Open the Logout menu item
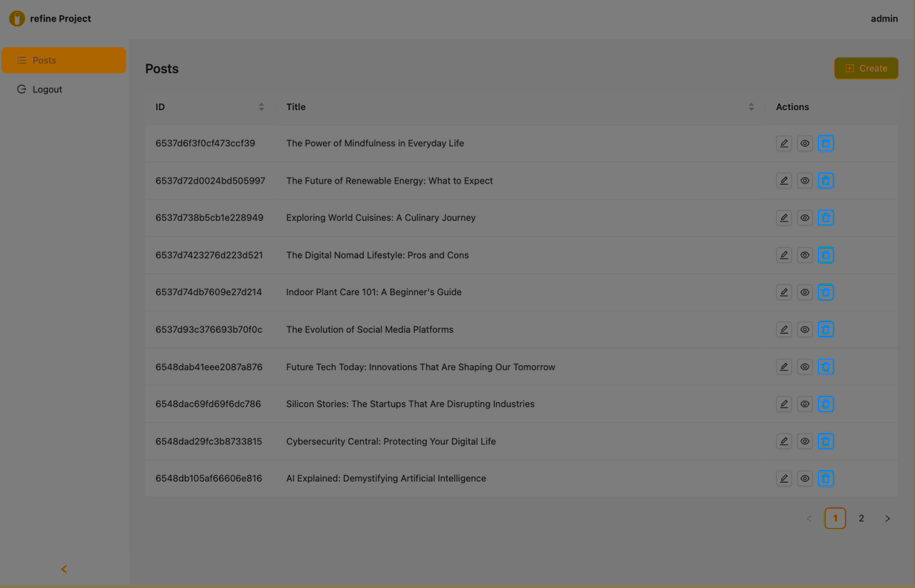Viewport: 915px width, 588px height. [x=47, y=89]
